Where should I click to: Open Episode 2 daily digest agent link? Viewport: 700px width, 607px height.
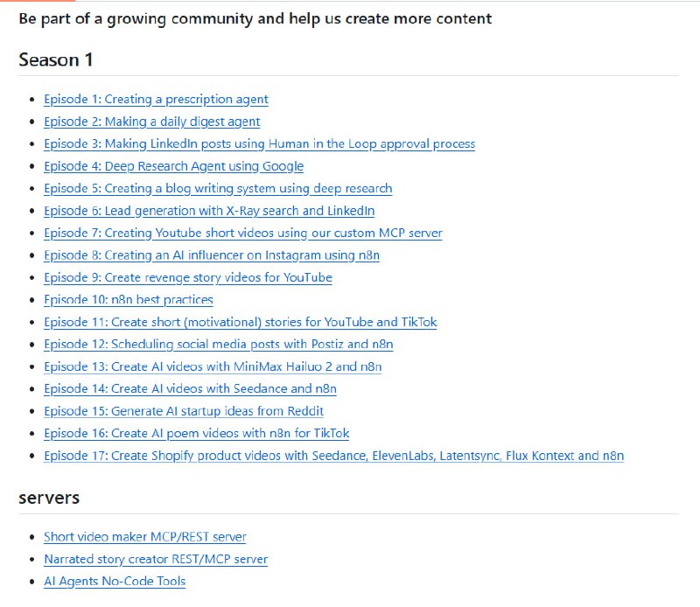[151, 122]
